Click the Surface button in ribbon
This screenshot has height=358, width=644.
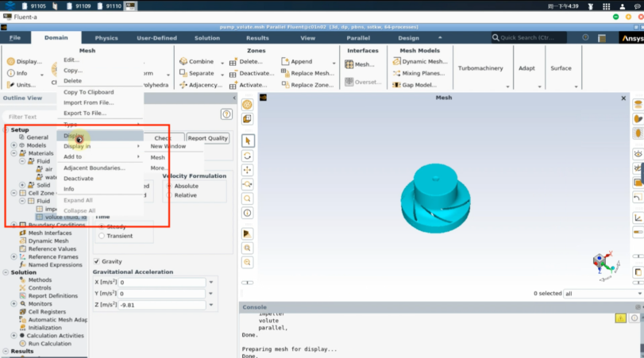(561, 68)
